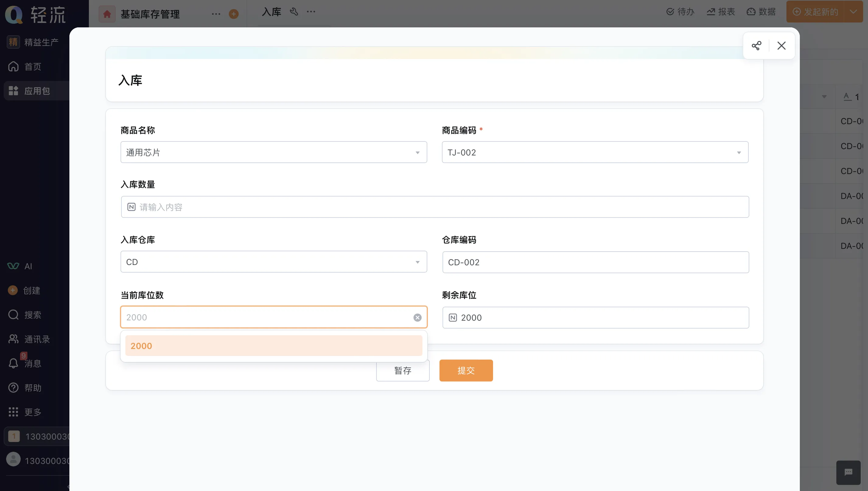Open the 入库仓库 dropdown showing CD
Image resolution: width=868 pixels, height=491 pixels.
(273, 262)
